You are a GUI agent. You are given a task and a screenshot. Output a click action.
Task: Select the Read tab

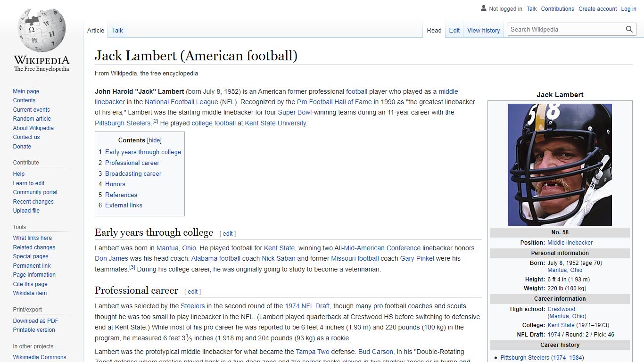(434, 30)
